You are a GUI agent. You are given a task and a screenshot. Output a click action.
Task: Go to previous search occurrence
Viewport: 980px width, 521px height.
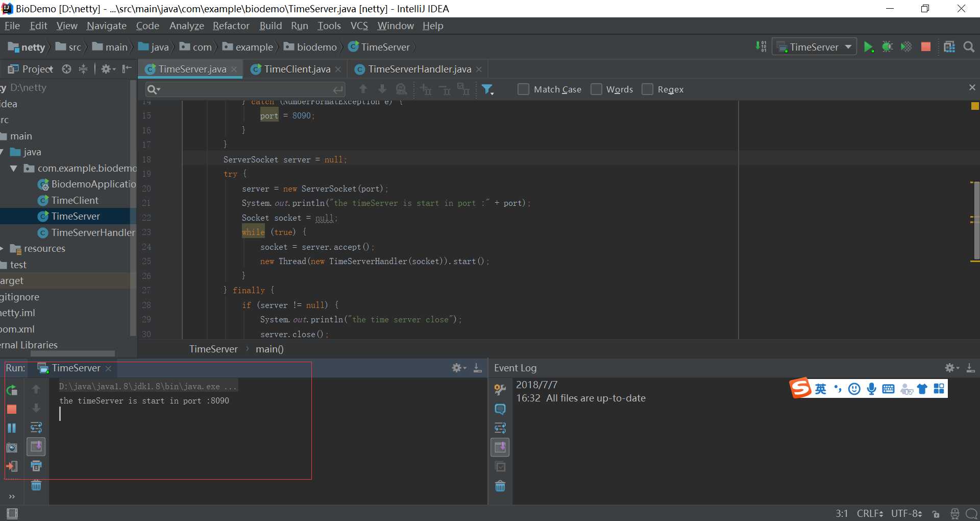(363, 89)
